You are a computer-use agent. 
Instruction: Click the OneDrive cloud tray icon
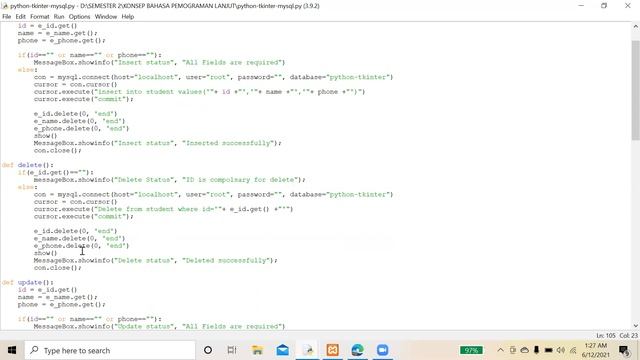click(x=525, y=350)
